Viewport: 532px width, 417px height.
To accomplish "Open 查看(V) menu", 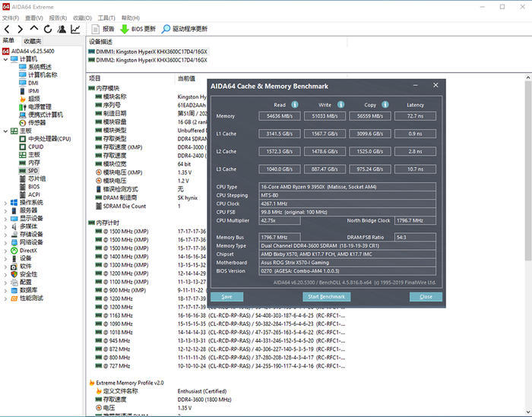I will pyautogui.click(x=34, y=18).
